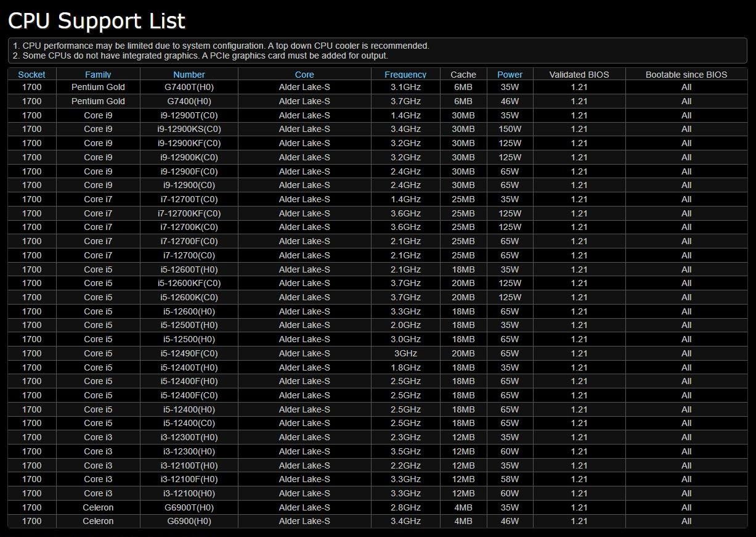Image resolution: width=756 pixels, height=537 pixels.
Task: Click the integrated graphics note text
Action: click(200, 55)
